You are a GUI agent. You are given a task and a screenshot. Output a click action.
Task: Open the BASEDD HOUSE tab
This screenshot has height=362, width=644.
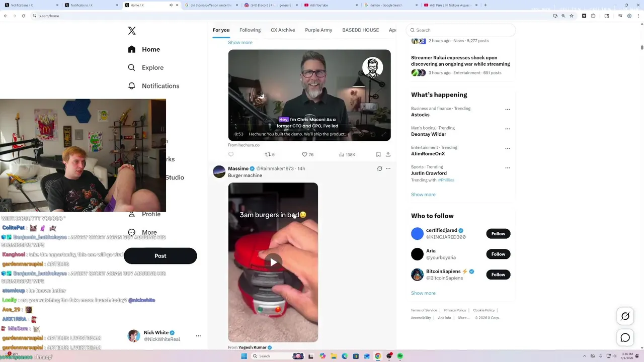[x=360, y=30]
